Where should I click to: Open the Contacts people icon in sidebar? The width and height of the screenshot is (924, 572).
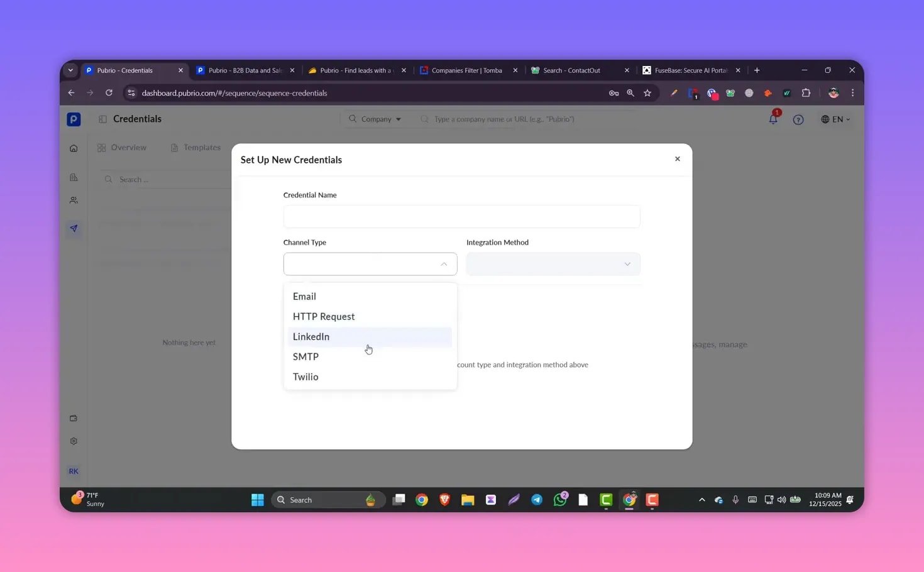(x=74, y=200)
